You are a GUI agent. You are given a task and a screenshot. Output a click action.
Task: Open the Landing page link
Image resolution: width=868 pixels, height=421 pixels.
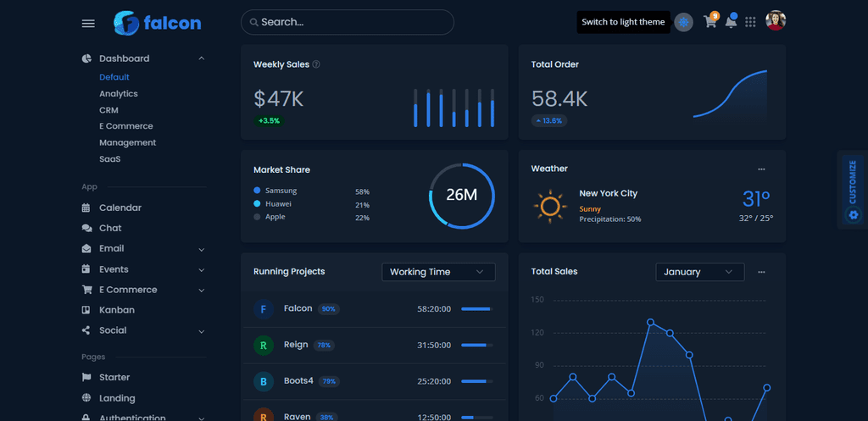[x=117, y=398]
